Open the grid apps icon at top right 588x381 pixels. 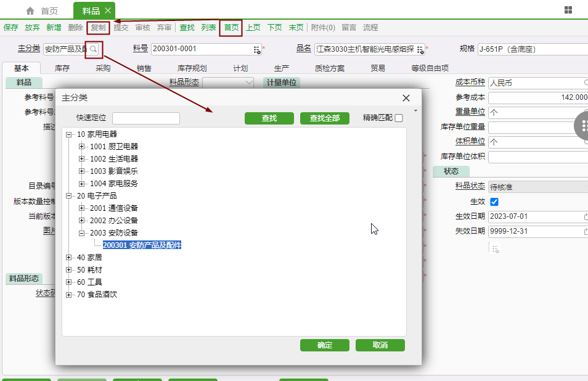(x=568, y=10)
